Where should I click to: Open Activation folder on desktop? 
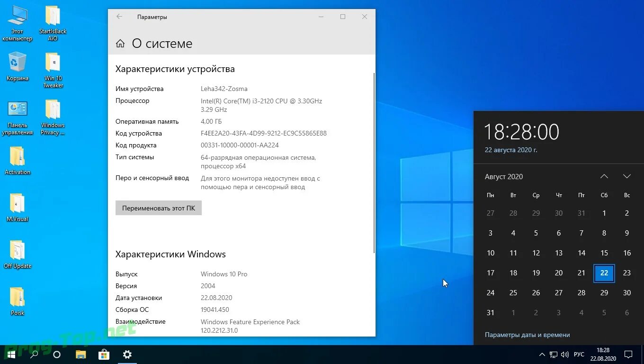pyautogui.click(x=17, y=161)
